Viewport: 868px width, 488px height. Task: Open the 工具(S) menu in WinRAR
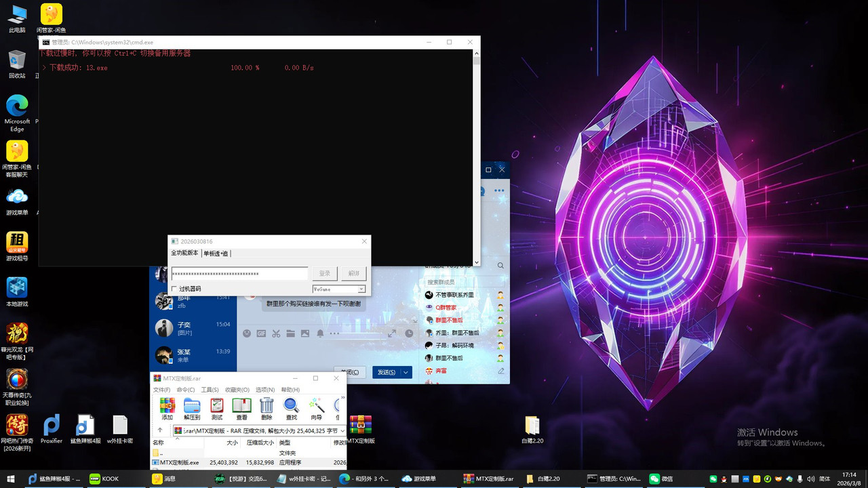coord(210,390)
